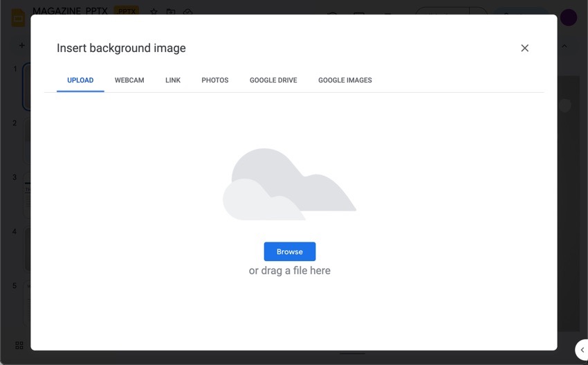Open the LINK tab
The image size is (588, 365).
click(x=173, y=80)
